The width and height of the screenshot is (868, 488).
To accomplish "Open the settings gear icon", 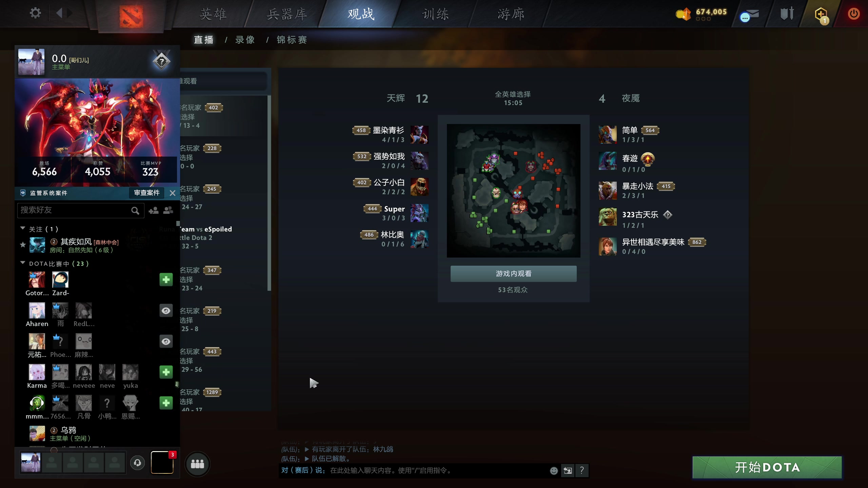I will [35, 14].
